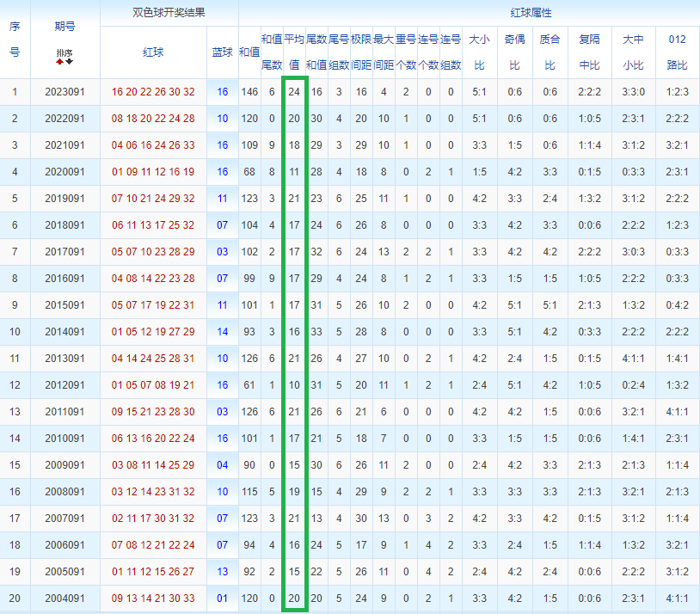Click issue number 2023091
Image resolution: width=700 pixels, height=614 pixels.
pyautogui.click(x=64, y=92)
